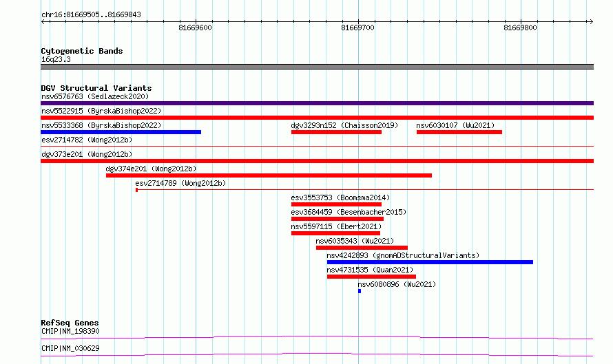The height and width of the screenshot is (364, 613).
Task: Open the esv3684459 (Besenbacher2015) label
Action: (x=349, y=212)
